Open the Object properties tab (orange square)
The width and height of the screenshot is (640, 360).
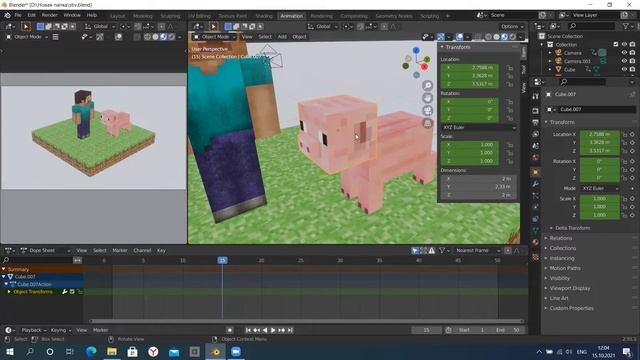536,172
